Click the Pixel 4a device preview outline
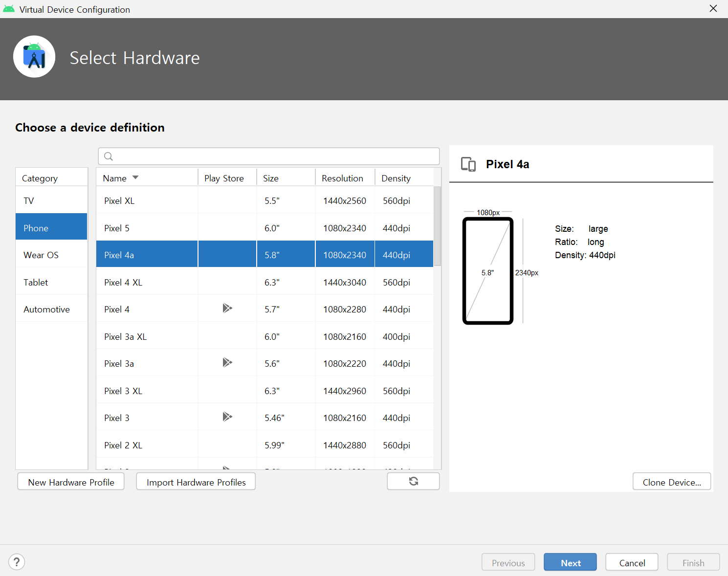This screenshot has height=576, width=728. 488,271
